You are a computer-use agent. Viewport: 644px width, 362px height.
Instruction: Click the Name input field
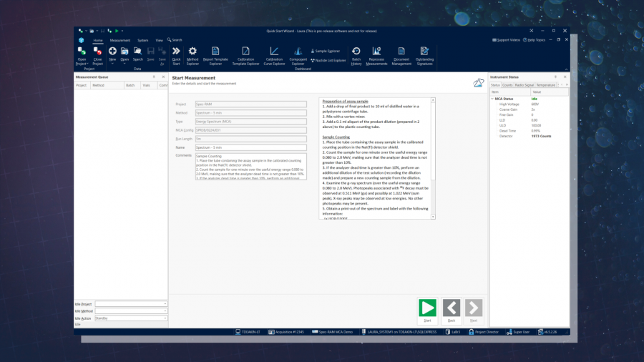(250, 147)
